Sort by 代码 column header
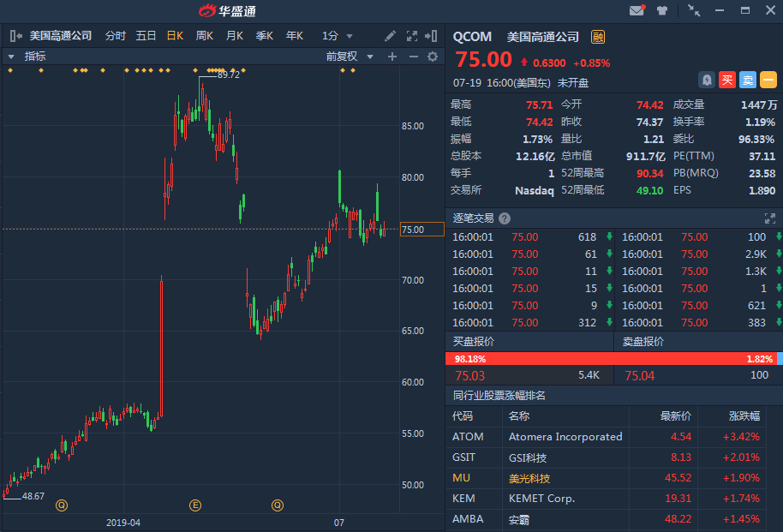This screenshot has width=783, height=532. pos(463,416)
